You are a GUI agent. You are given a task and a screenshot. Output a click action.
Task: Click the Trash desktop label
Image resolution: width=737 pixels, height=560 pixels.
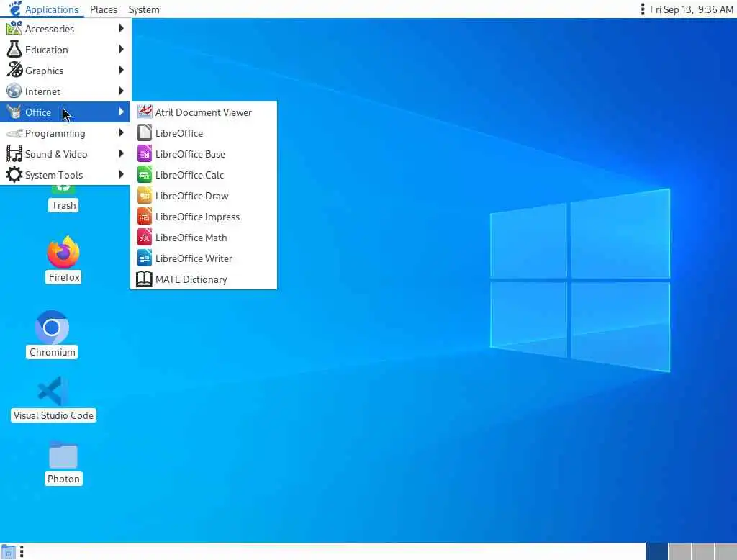pyautogui.click(x=63, y=205)
